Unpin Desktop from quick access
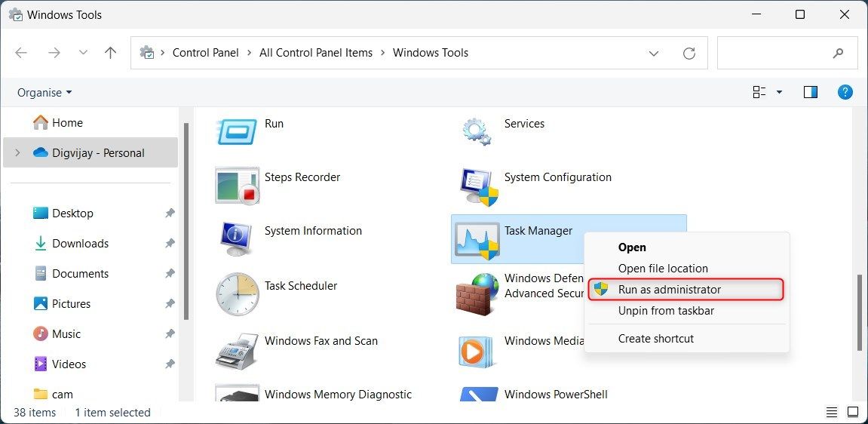Viewport: 868px width, 424px height. [x=170, y=213]
